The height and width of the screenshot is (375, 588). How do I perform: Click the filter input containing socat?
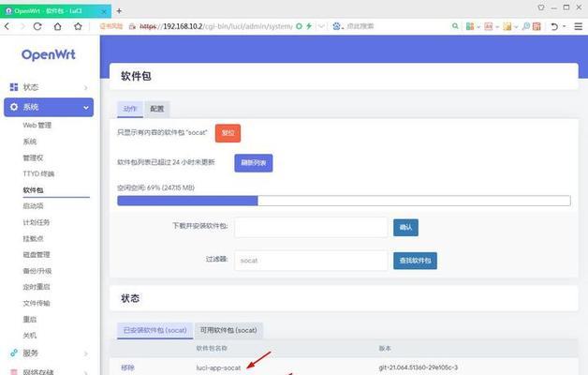pyautogui.click(x=311, y=261)
